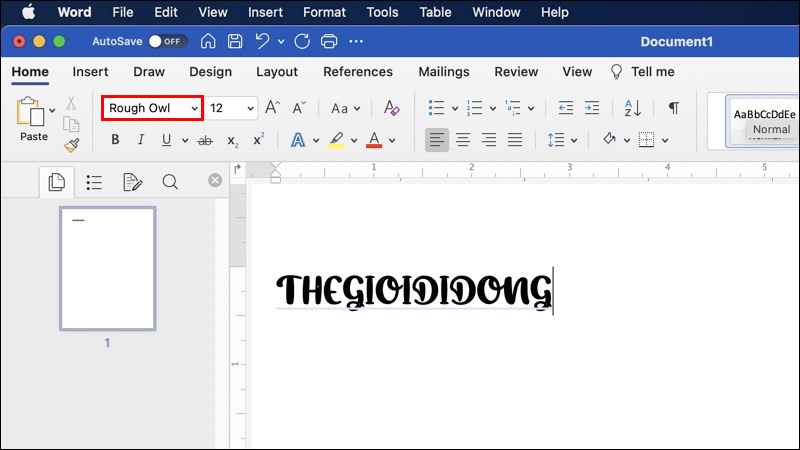Align text right
The image size is (800, 450).
coord(489,140)
